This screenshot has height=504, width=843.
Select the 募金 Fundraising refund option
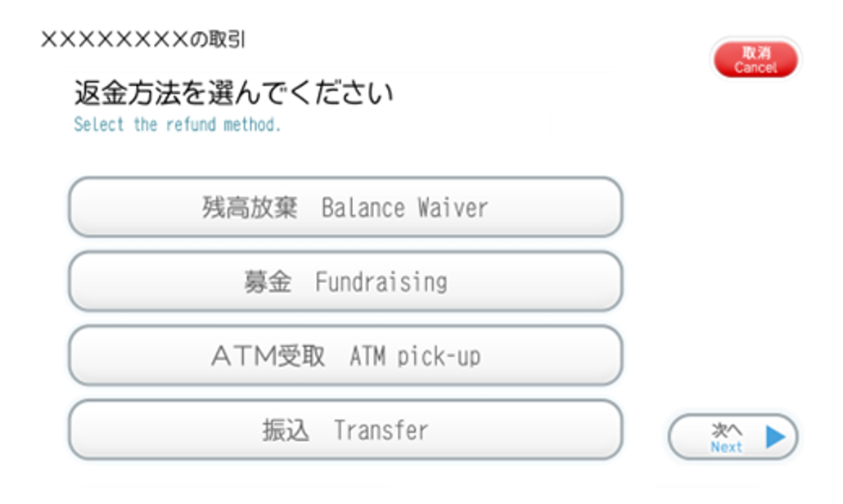coord(345,281)
